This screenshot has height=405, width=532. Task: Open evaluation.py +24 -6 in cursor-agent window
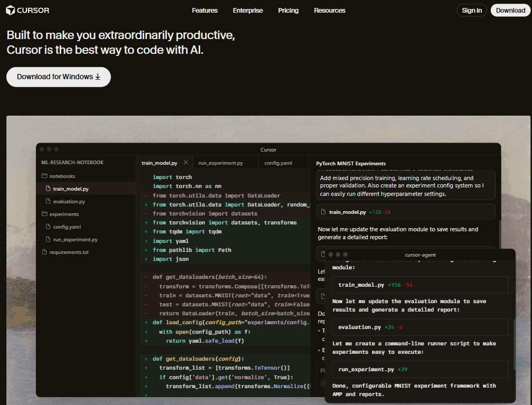point(420,327)
